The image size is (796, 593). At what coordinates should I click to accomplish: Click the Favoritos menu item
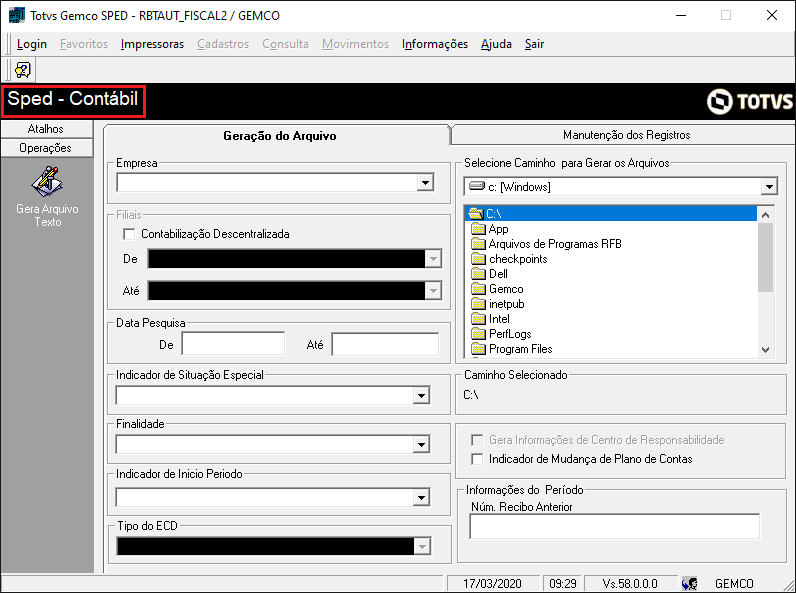[84, 44]
